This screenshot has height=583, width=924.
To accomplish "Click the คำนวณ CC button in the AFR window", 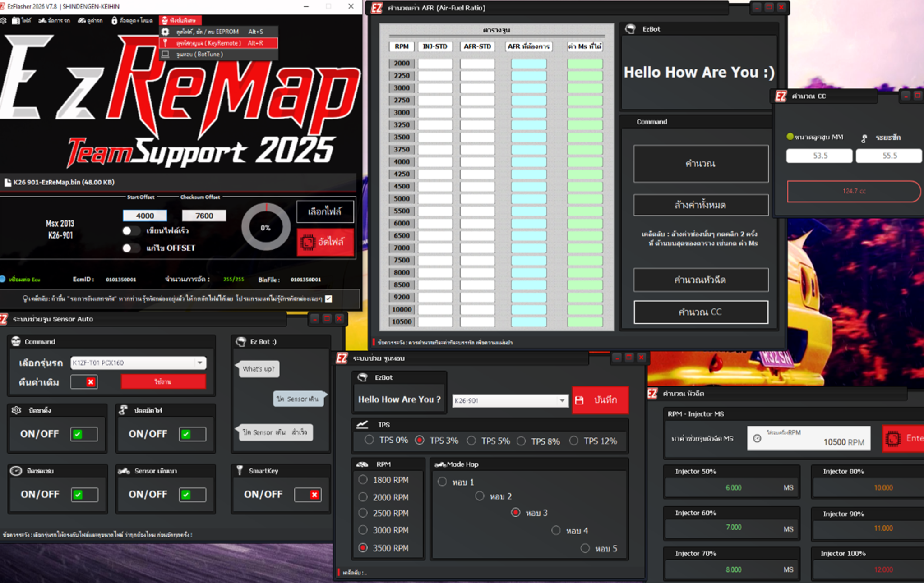I will [701, 312].
